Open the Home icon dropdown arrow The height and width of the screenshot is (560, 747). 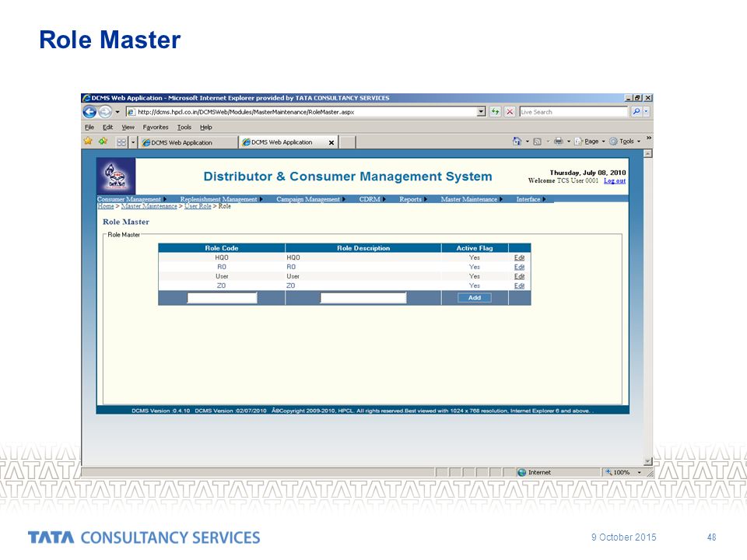point(528,142)
